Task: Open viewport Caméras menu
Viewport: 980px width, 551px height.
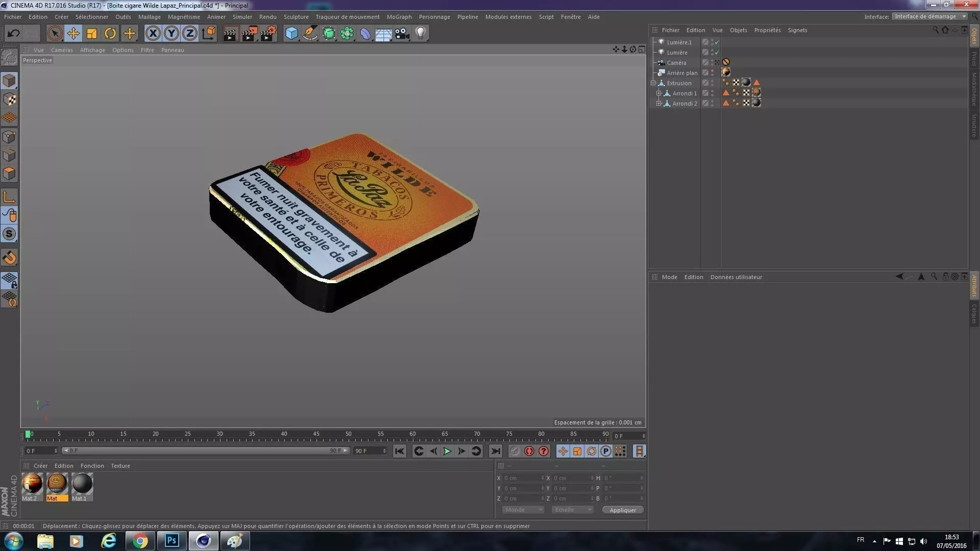Action: point(62,50)
